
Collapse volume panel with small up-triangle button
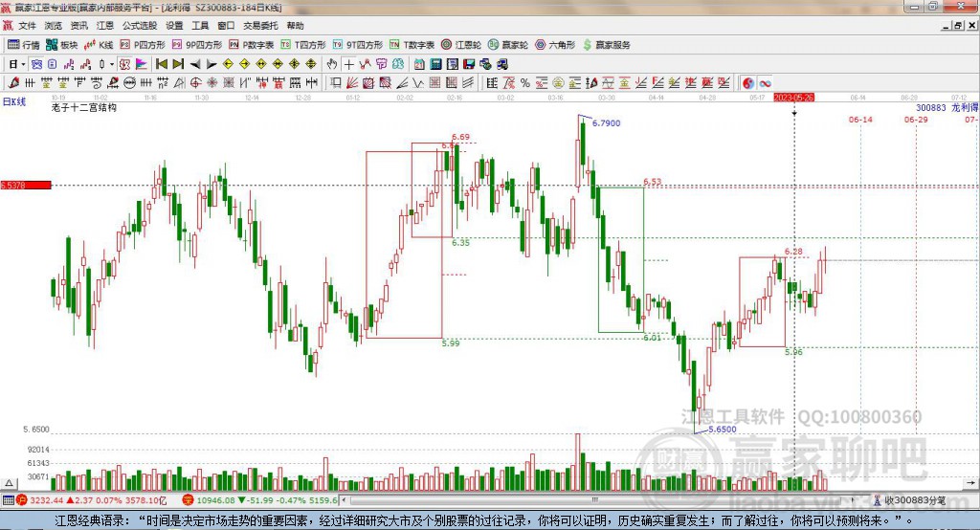click(9, 483)
